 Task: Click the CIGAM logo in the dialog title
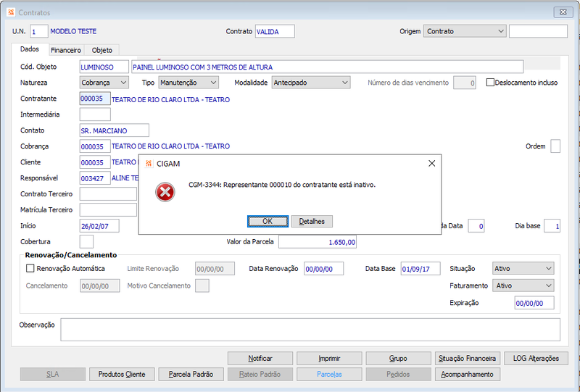[x=149, y=164]
